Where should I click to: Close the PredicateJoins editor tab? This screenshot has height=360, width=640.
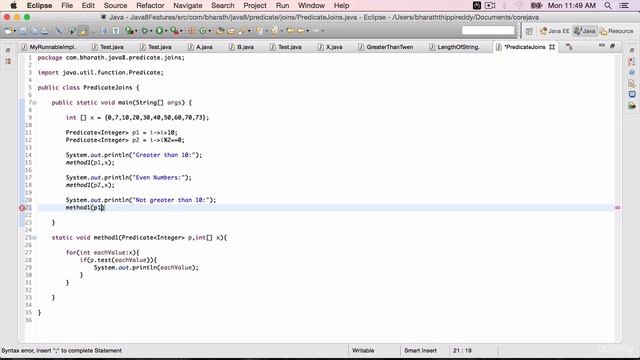click(x=552, y=47)
